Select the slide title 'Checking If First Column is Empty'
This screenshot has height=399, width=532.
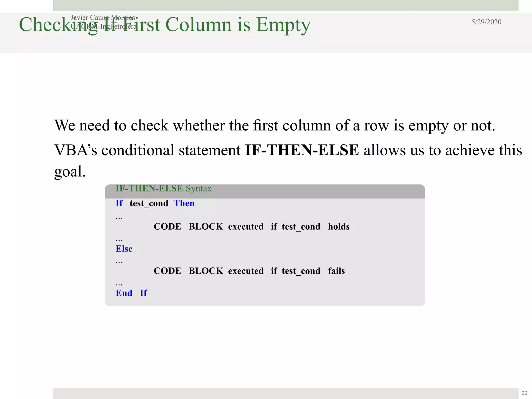point(165,25)
